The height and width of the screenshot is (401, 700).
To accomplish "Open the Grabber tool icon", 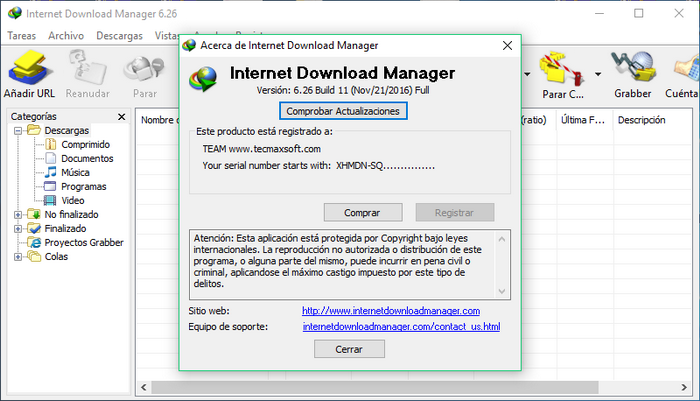I will 633,68.
